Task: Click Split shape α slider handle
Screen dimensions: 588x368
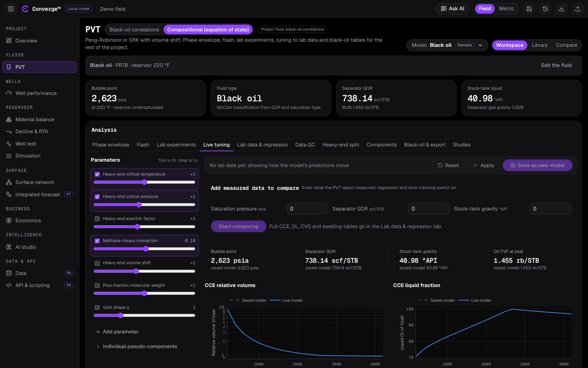Action: coord(120,315)
